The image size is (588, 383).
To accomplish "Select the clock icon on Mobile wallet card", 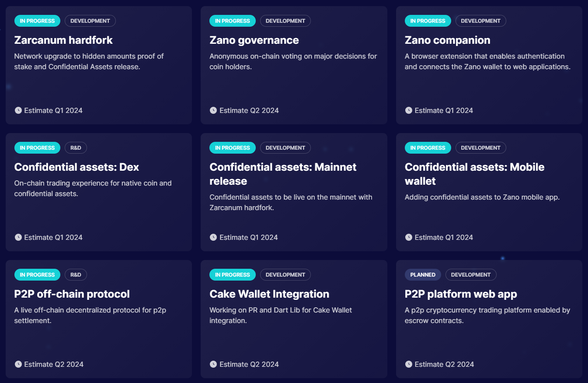I will [x=409, y=237].
